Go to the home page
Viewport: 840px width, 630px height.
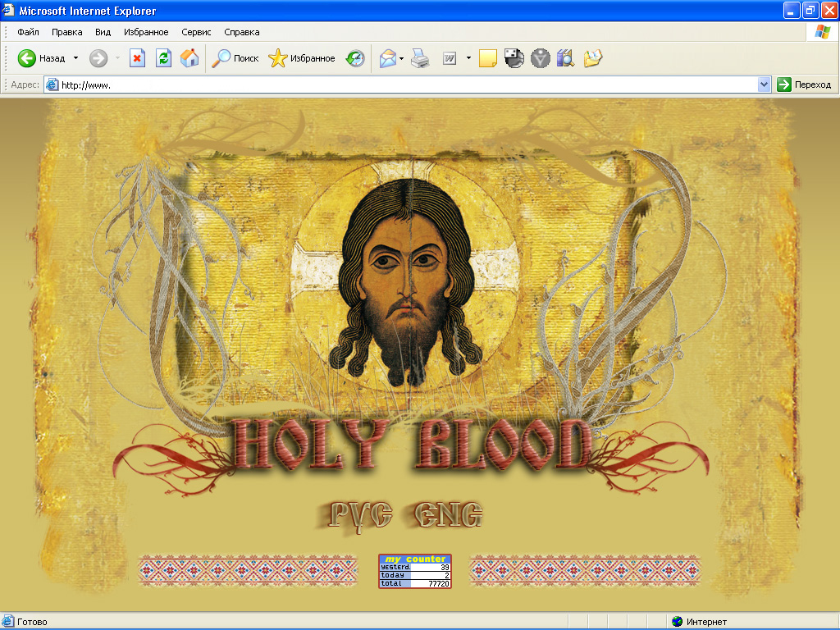coord(189,58)
